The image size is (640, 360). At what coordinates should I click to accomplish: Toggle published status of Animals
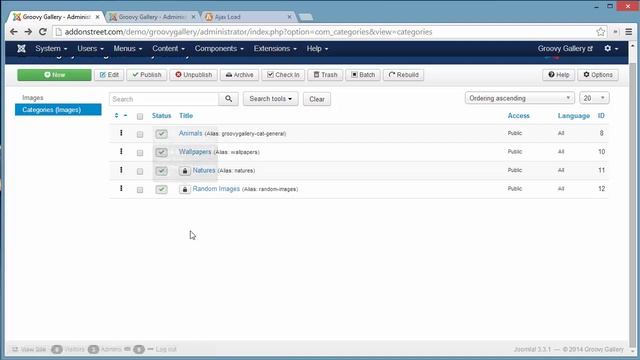pos(161,133)
